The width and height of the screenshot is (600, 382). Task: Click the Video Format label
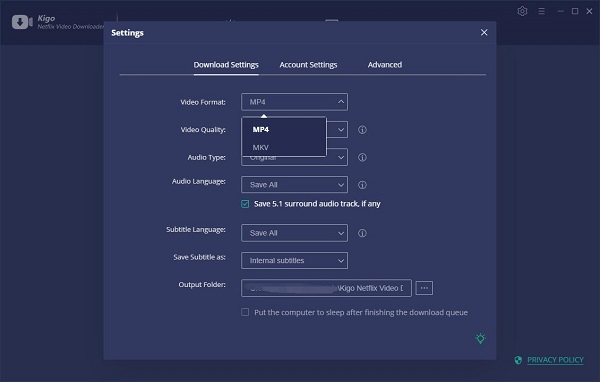point(203,102)
